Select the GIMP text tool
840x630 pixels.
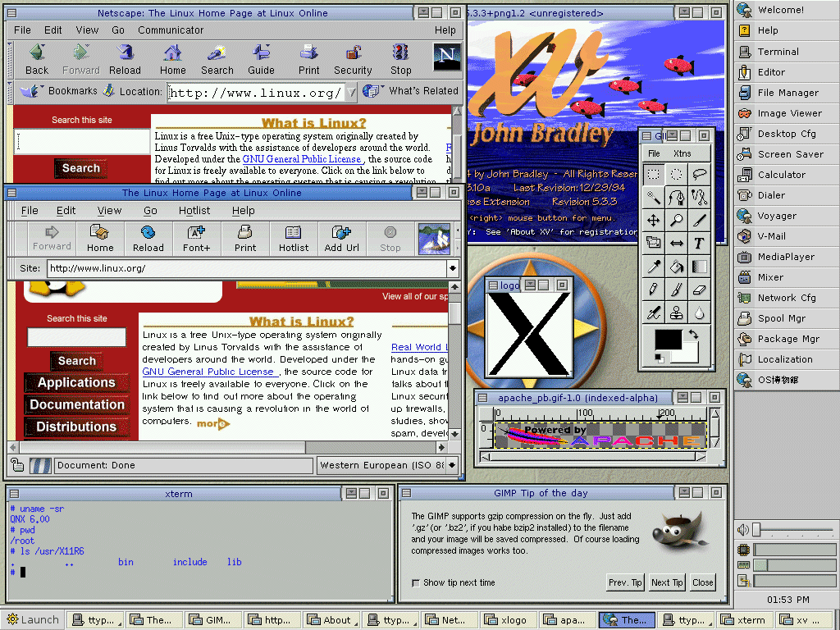pos(699,243)
